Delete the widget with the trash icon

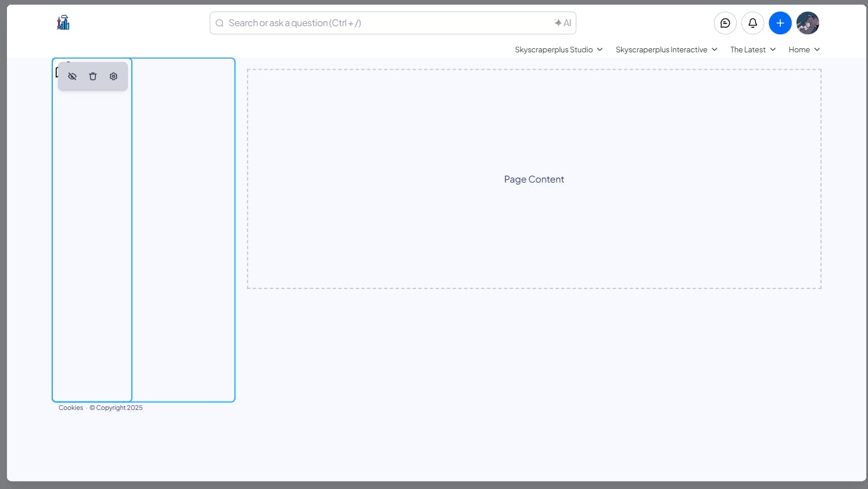93,76
